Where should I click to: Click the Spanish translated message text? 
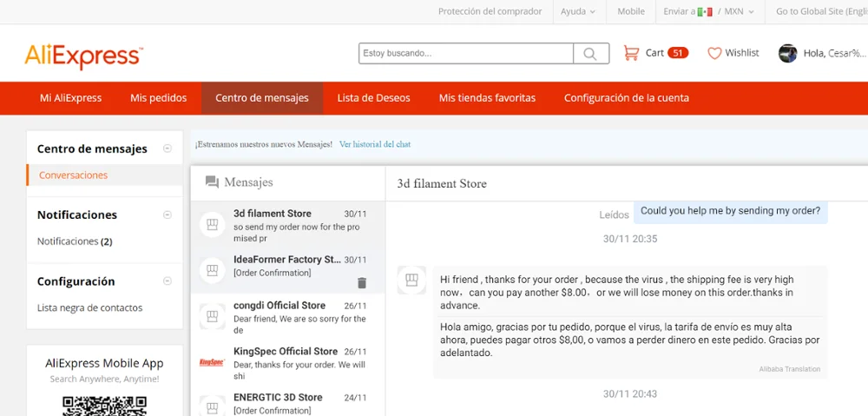(x=630, y=339)
